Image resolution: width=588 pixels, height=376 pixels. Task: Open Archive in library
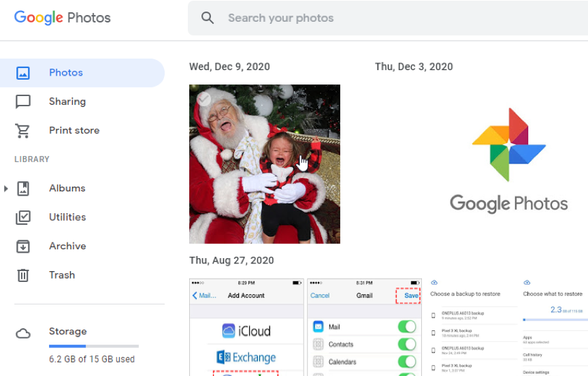(x=67, y=246)
